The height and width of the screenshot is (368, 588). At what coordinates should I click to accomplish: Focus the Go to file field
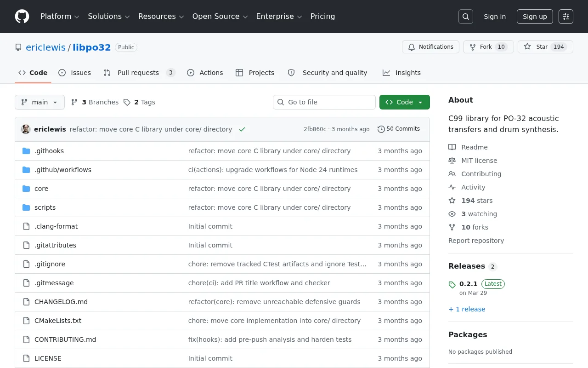(324, 102)
